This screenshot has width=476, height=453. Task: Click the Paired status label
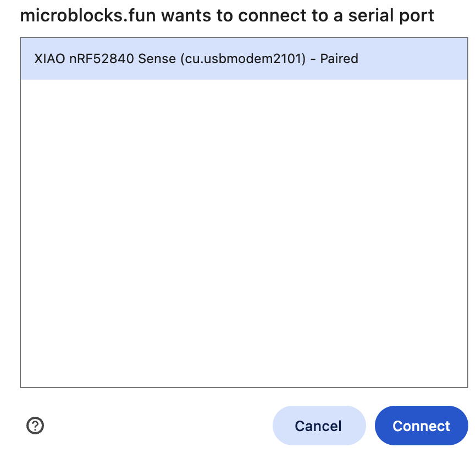click(339, 58)
